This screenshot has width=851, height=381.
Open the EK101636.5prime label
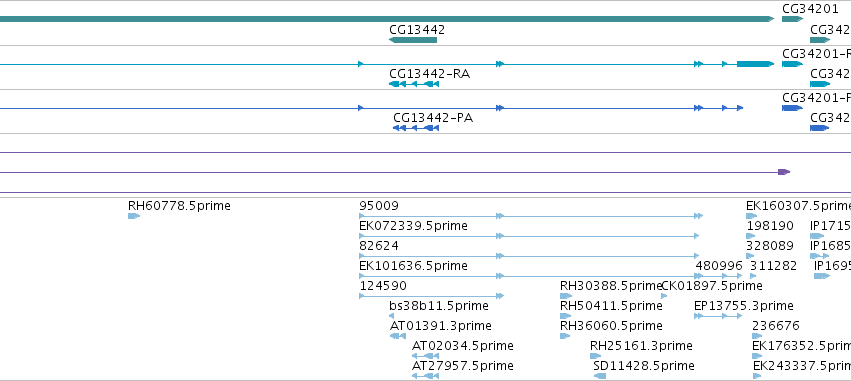(x=413, y=266)
